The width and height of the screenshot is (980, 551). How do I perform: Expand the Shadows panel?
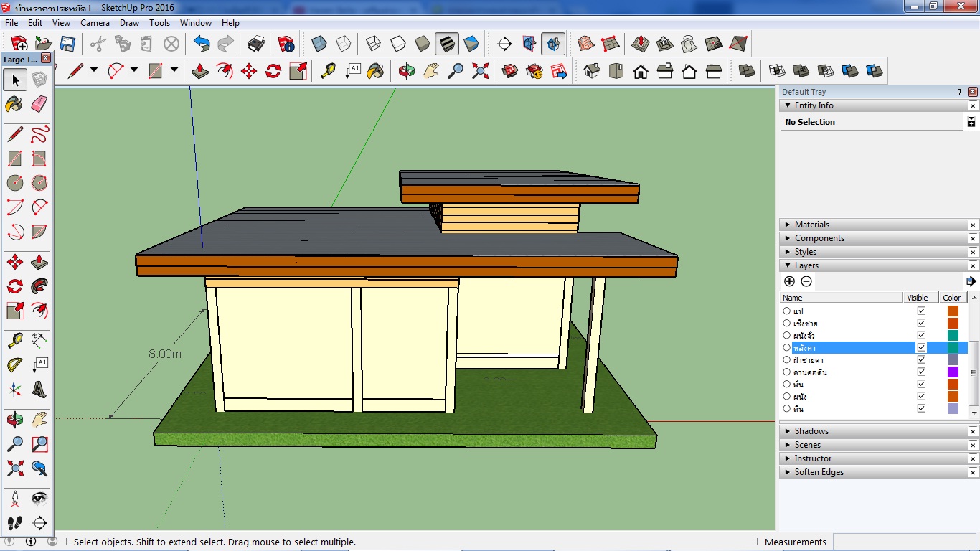(811, 431)
